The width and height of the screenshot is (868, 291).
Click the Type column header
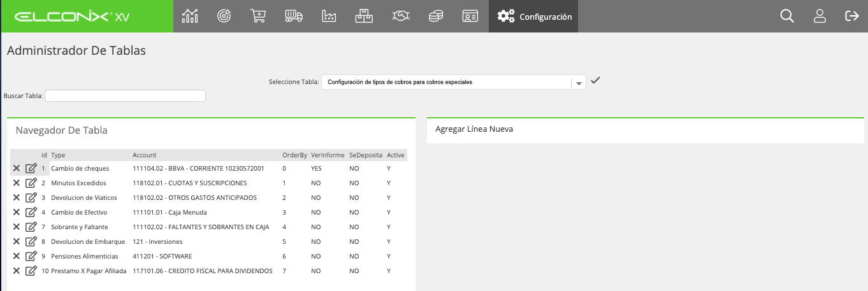pyautogui.click(x=58, y=155)
